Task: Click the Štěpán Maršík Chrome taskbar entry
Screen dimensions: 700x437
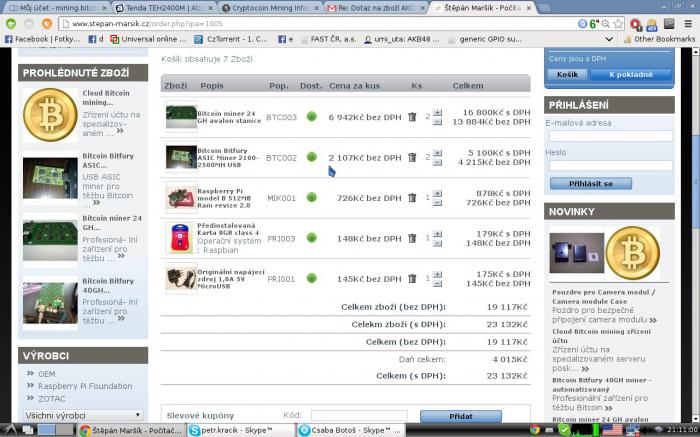Action: tap(131, 430)
